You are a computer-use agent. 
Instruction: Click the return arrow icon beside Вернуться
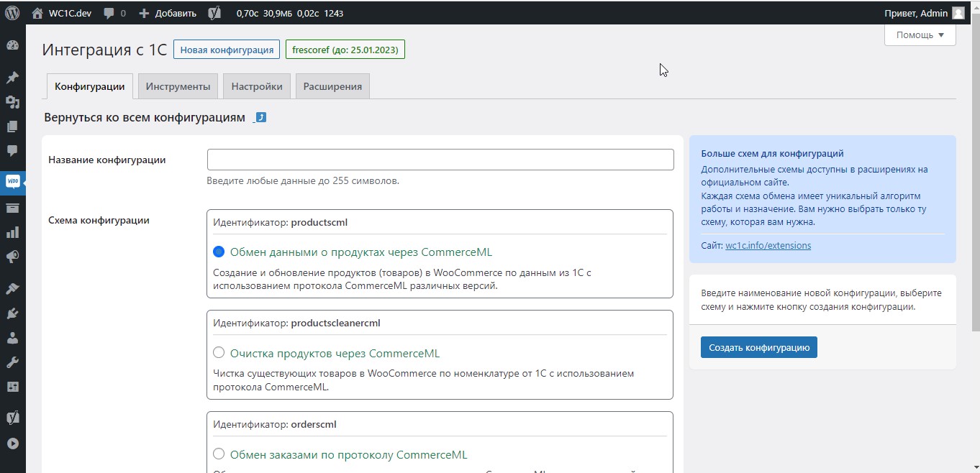click(x=261, y=117)
